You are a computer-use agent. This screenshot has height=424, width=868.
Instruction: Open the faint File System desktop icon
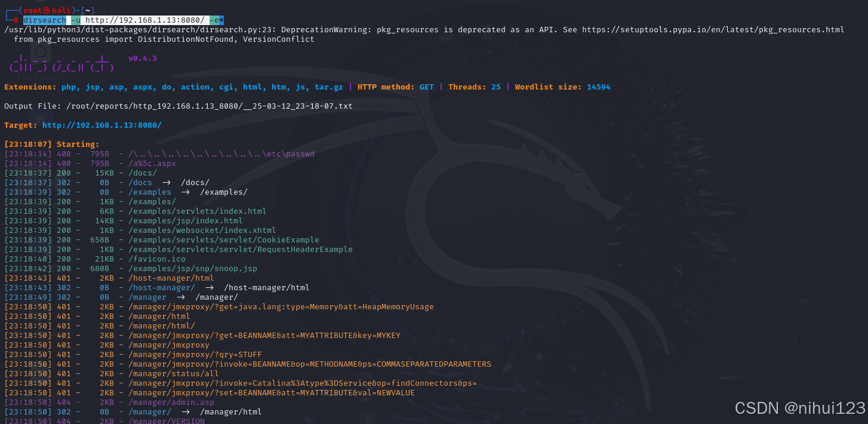(x=39, y=63)
